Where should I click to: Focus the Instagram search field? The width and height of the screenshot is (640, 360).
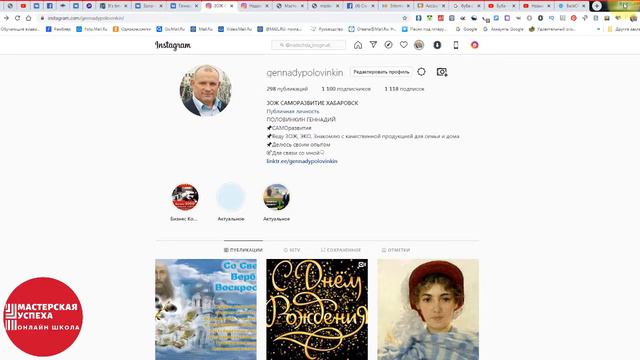click(x=309, y=45)
